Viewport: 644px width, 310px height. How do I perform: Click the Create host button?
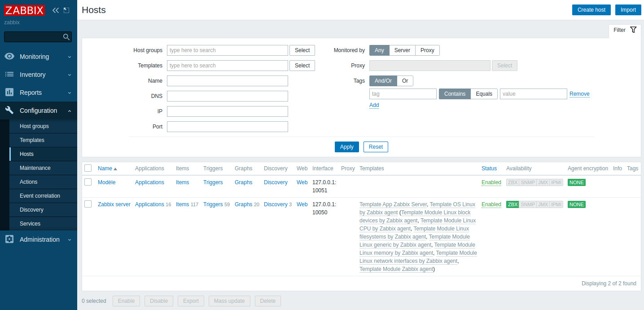[591, 9]
